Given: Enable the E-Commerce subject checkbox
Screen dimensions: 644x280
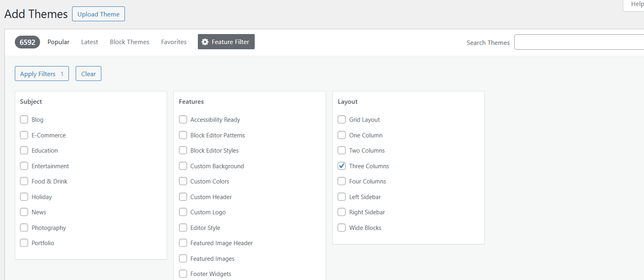Looking at the screenshot, I should 24,135.
